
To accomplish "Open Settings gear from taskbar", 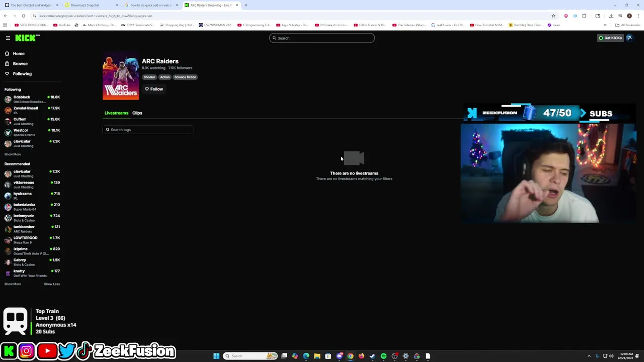I will pos(406,356).
